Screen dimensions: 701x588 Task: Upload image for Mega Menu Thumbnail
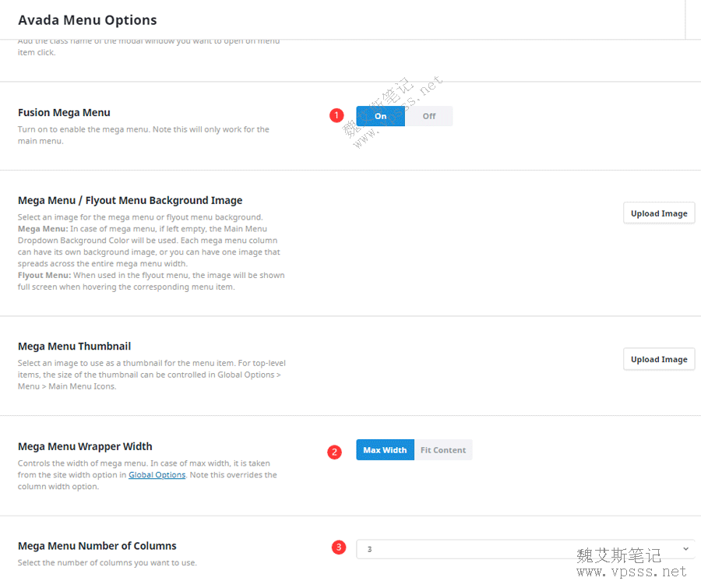click(659, 359)
